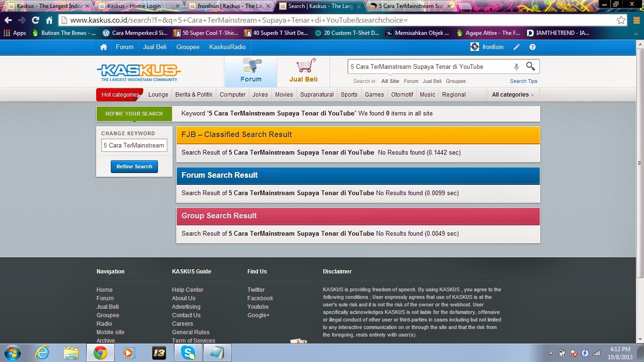Click the Kaskus home icon in blue navbar
Screen dimensions: 644x362
(x=104, y=47)
